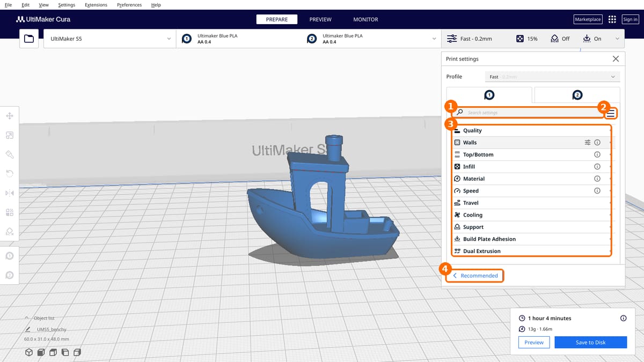The image size is (644, 362).
Task: Click the print time info icon
Action: (623, 318)
